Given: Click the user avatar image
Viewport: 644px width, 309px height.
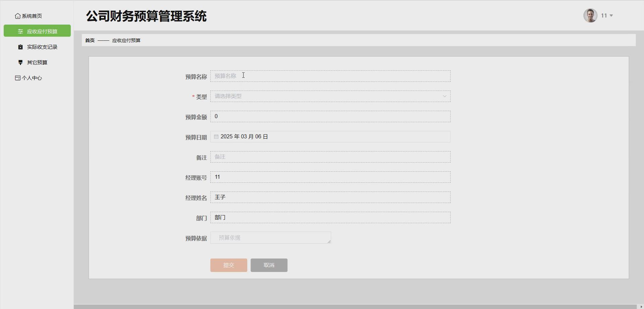Looking at the screenshot, I should coord(590,15).
